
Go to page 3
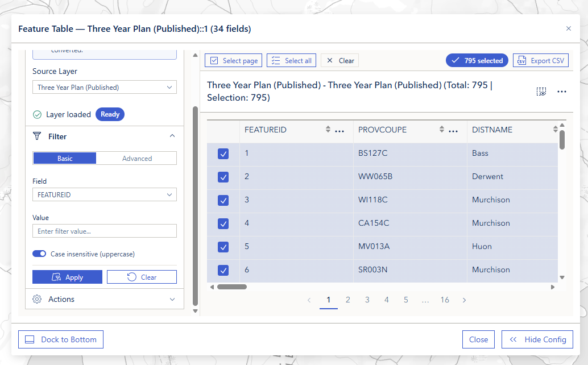pyautogui.click(x=367, y=300)
